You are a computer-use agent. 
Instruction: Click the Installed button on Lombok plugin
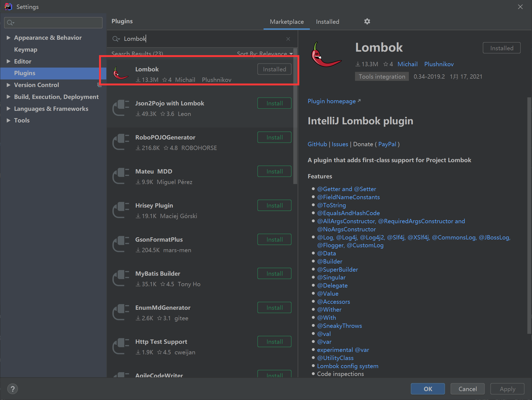click(274, 69)
